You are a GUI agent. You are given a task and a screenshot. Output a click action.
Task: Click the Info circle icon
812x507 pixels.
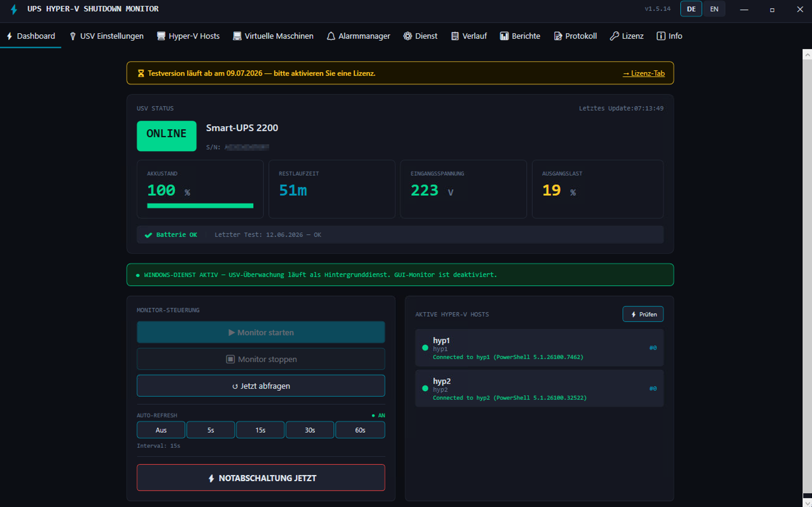click(661, 36)
